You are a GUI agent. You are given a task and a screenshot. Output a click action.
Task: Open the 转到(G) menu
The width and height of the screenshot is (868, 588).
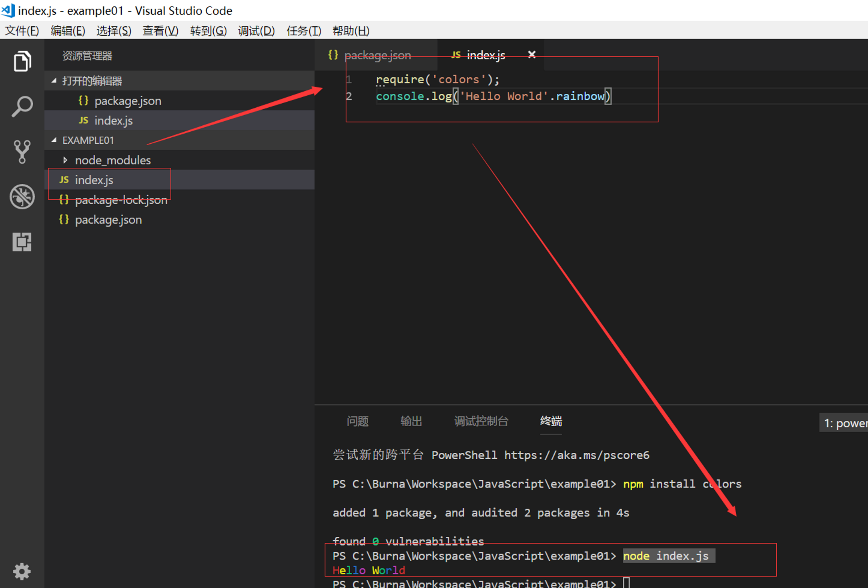[208, 31]
